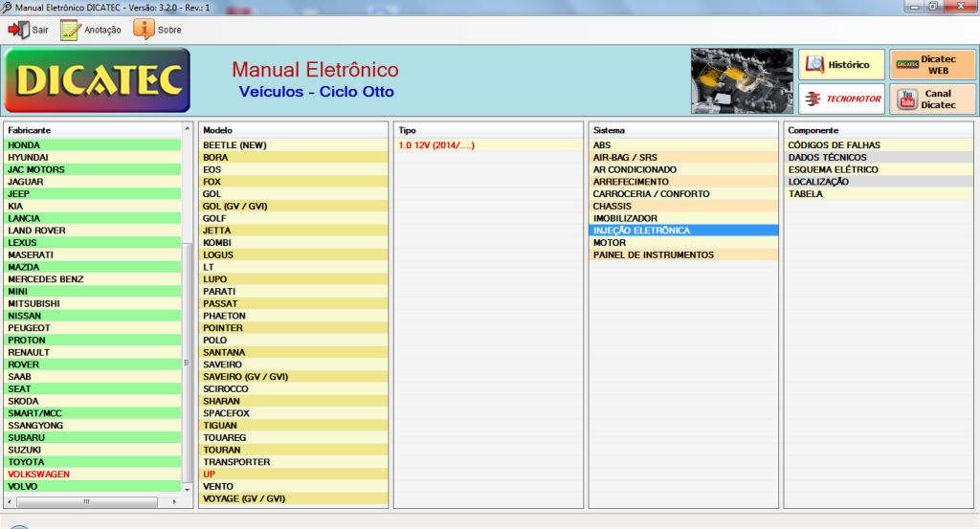Select TIGUAN model
The width and height of the screenshot is (980, 529).
pos(293,426)
